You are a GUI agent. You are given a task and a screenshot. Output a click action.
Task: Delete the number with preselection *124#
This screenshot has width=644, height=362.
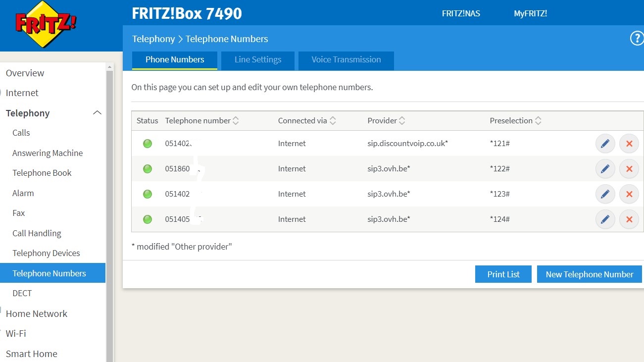pyautogui.click(x=629, y=219)
